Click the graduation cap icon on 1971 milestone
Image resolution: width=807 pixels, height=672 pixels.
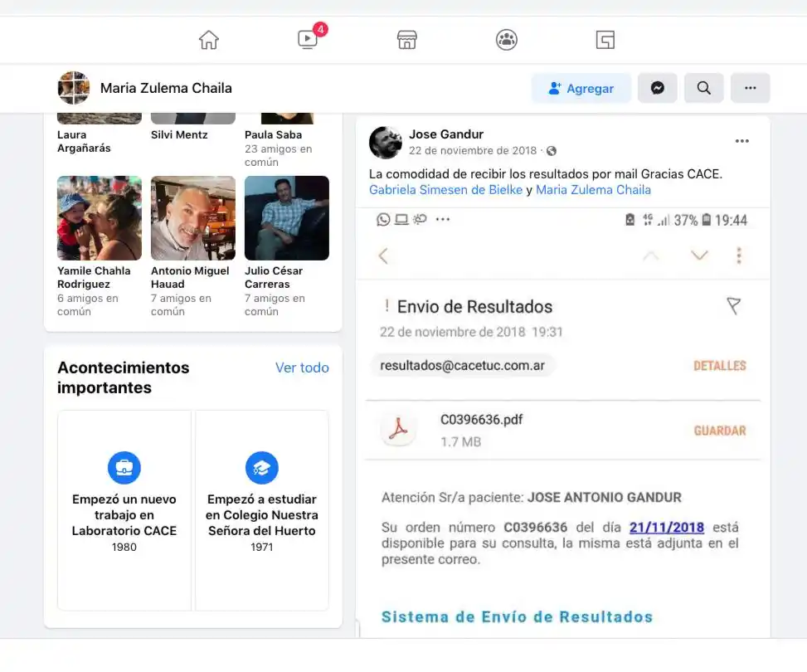[261, 467]
